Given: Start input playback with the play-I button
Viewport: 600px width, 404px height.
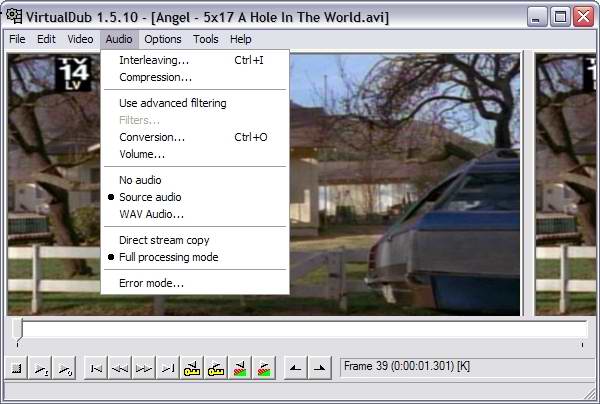Looking at the screenshot, I should 41,368.
